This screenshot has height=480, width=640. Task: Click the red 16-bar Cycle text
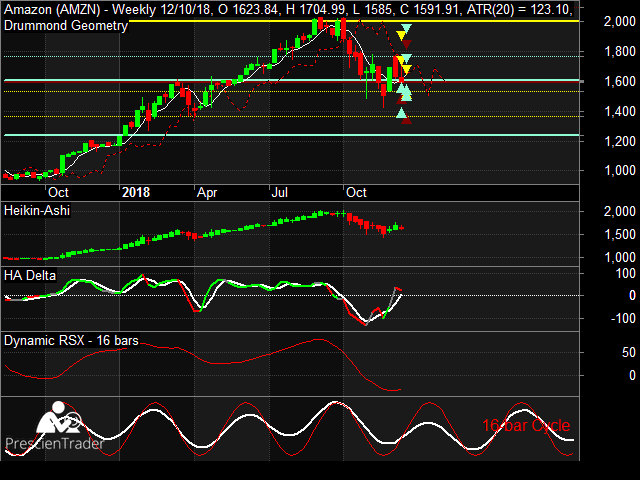526,425
